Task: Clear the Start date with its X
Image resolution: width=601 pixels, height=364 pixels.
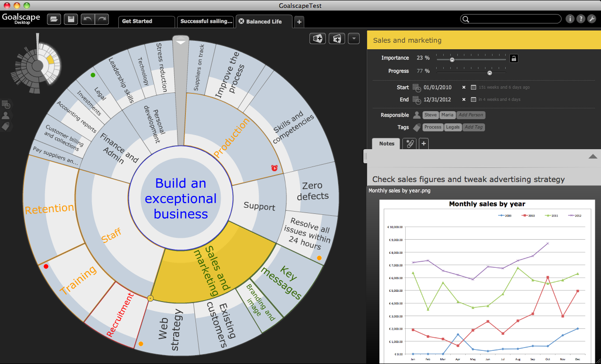Action: tap(464, 87)
